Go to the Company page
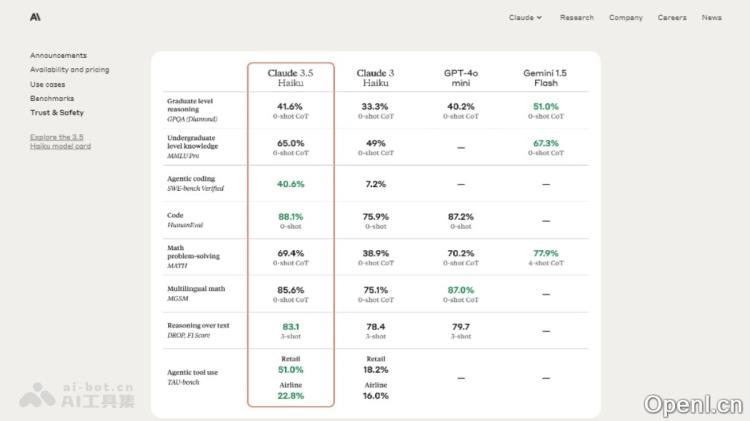750x421 pixels. coord(626,17)
